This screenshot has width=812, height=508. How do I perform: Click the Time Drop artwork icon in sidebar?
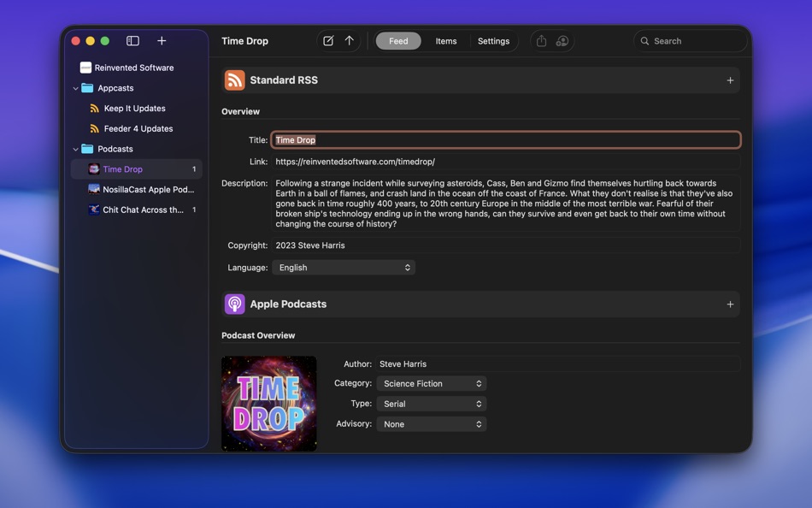[94, 169]
